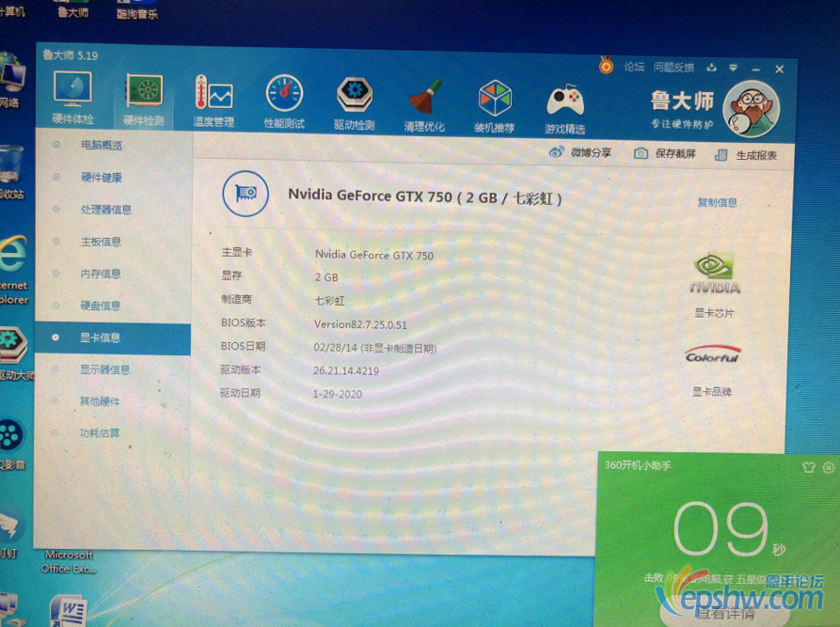Click the skin icon in 360开机小助手
The image size is (840, 627).
click(809, 467)
